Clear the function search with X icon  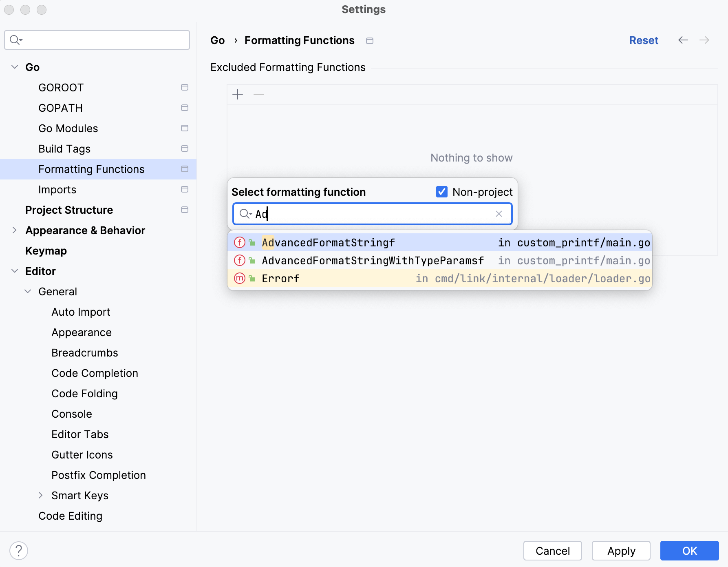point(499,214)
